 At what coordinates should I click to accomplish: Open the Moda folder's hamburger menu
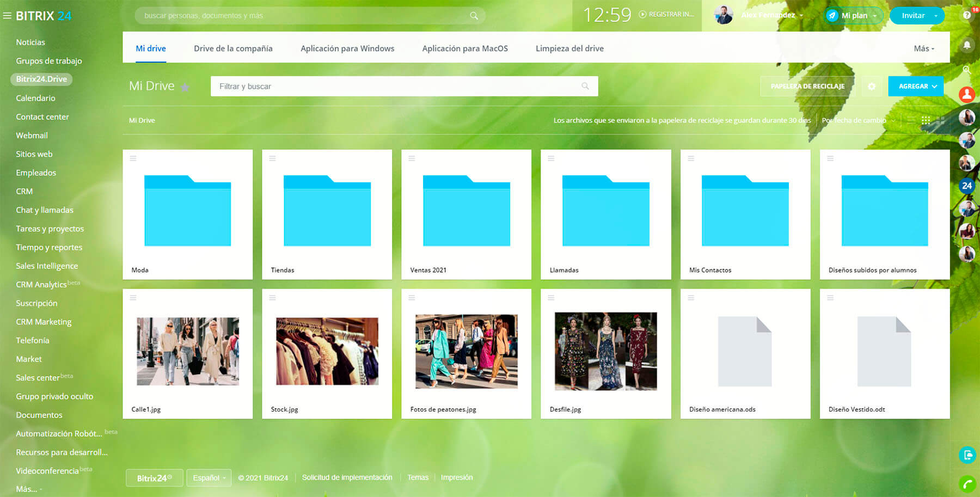(133, 158)
